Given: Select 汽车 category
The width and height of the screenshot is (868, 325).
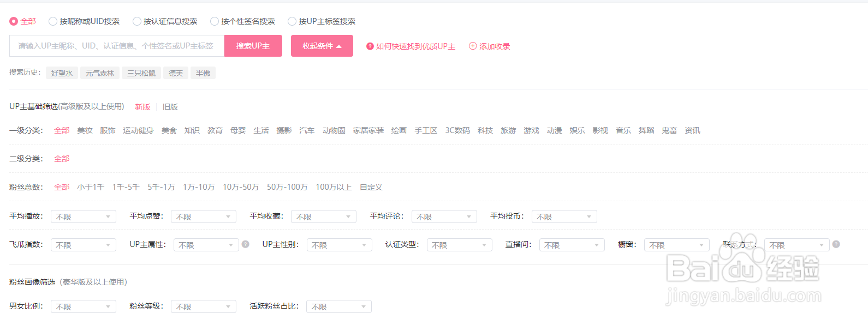Looking at the screenshot, I should 307,130.
